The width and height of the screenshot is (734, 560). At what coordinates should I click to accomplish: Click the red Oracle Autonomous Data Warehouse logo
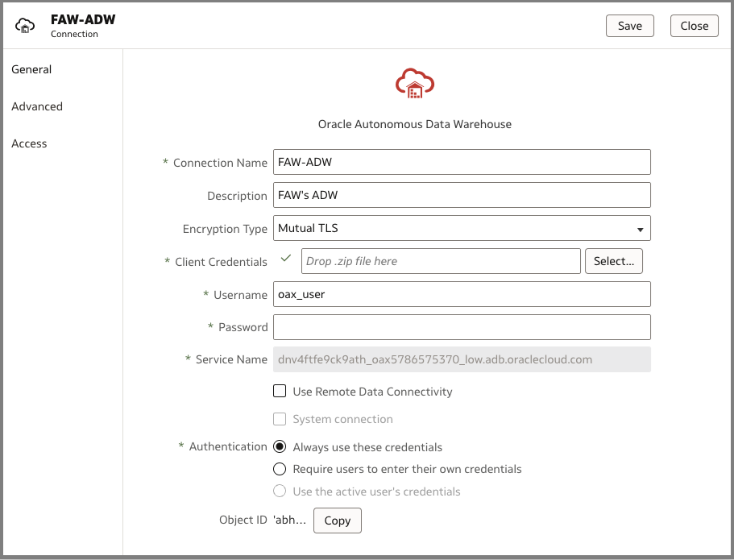tap(415, 83)
